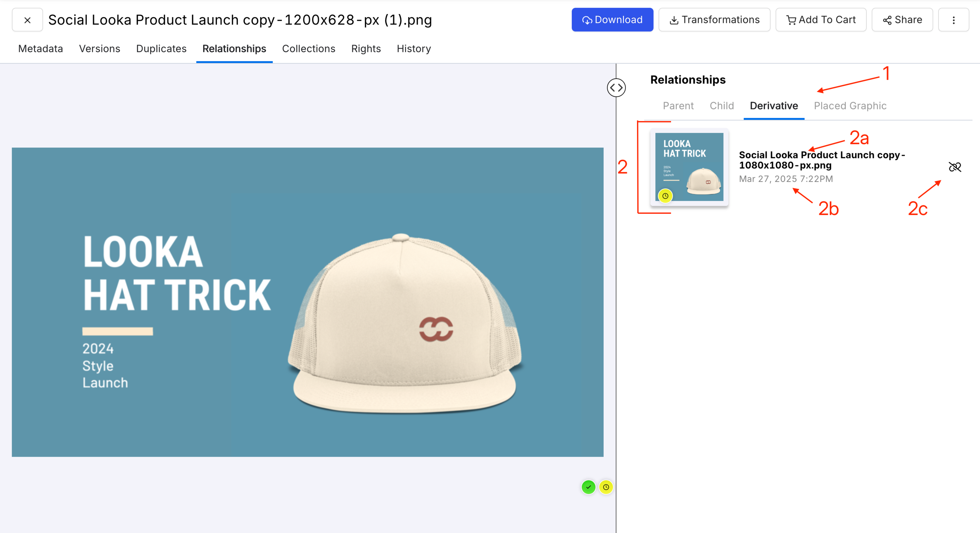980x533 pixels.
Task: View the History tab
Action: pyautogui.click(x=413, y=49)
